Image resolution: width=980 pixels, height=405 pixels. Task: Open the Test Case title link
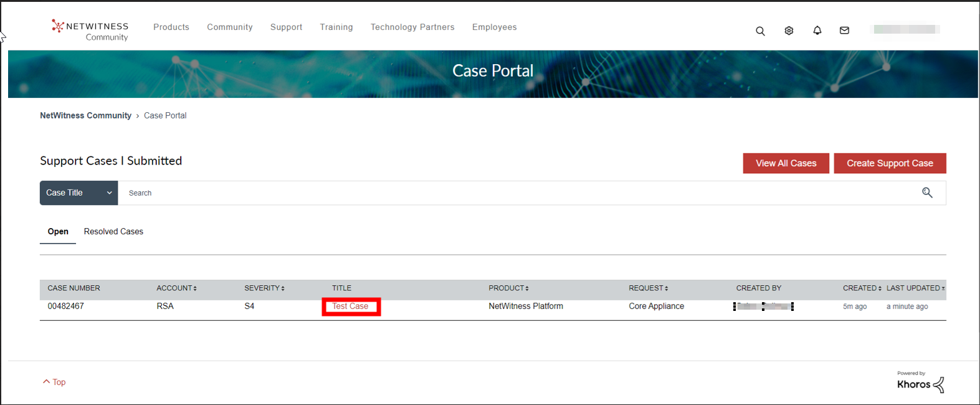(350, 306)
